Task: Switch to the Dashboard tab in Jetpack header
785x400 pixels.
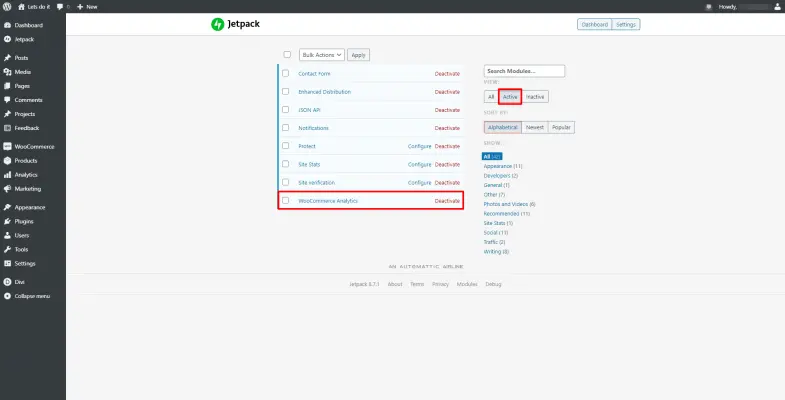Action: [595, 25]
